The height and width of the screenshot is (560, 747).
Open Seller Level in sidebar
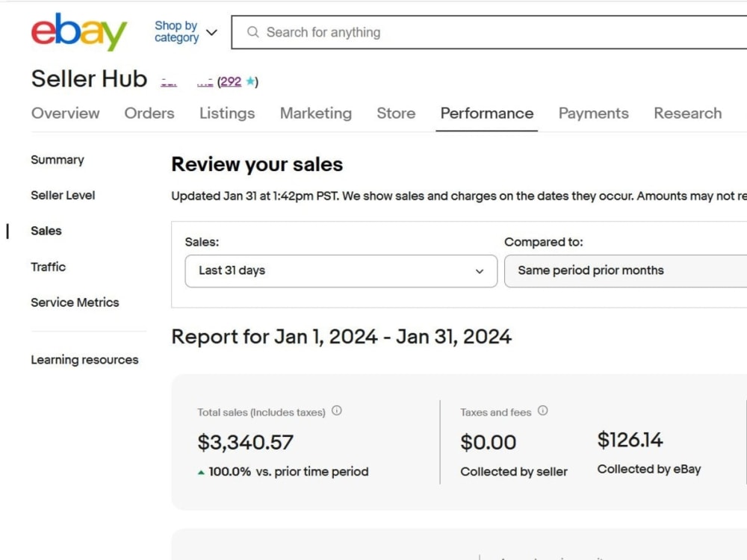tap(63, 195)
